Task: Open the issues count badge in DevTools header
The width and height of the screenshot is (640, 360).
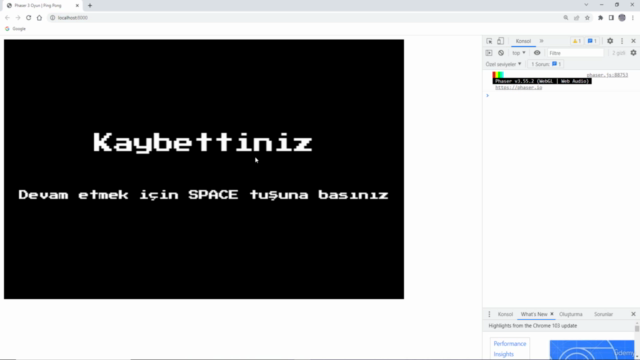Action: pos(592,41)
